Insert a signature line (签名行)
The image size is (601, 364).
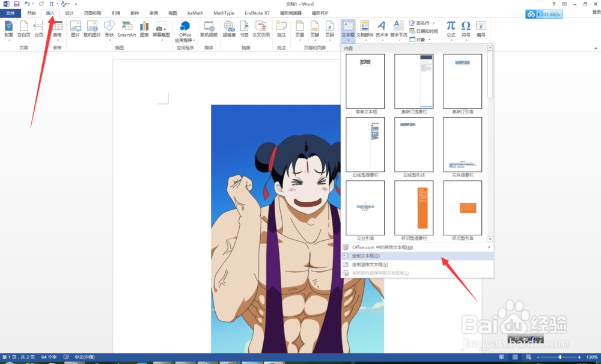click(423, 23)
